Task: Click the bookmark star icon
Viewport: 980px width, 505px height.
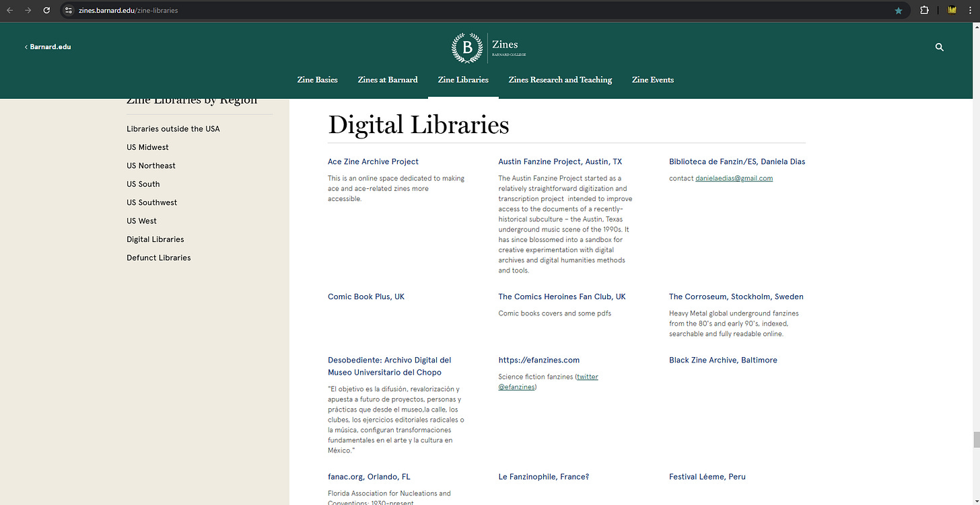Action: tap(899, 11)
